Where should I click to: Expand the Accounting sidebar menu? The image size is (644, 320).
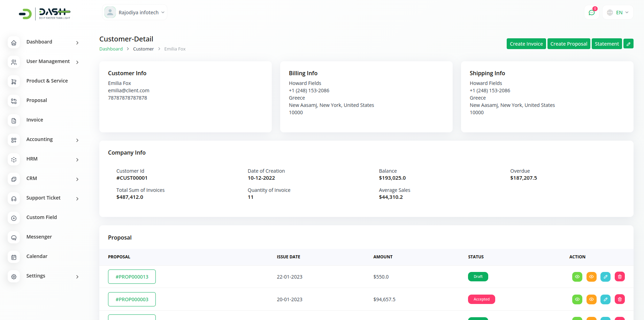pos(40,139)
